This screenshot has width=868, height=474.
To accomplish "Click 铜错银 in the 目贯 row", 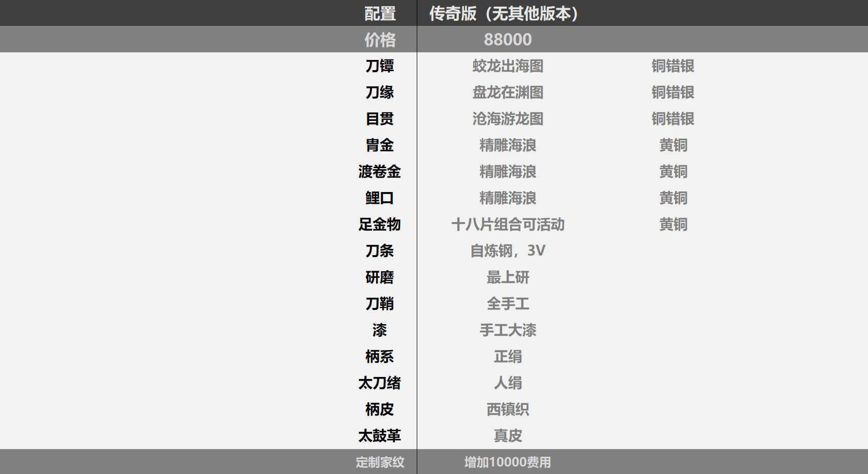I will [673, 119].
